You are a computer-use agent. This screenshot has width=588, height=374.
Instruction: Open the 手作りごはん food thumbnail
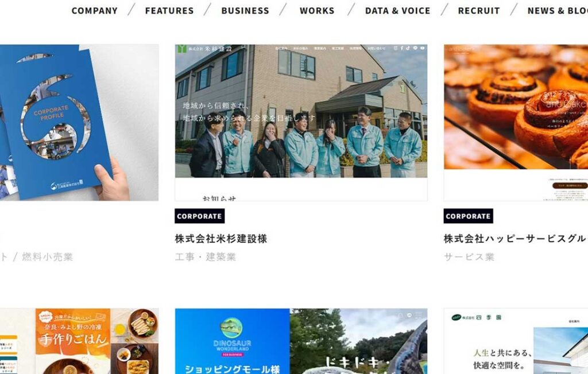point(79,341)
